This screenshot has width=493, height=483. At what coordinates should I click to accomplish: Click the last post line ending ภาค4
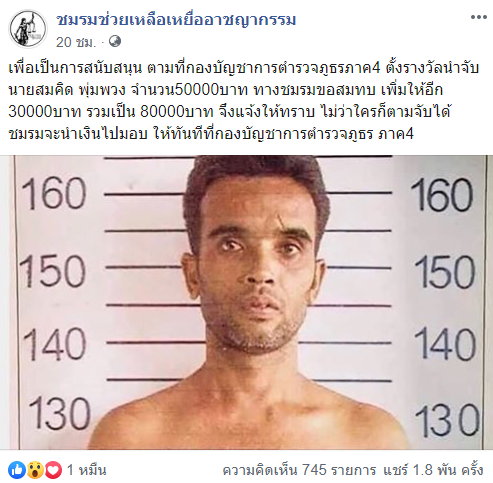tap(211, 134)
